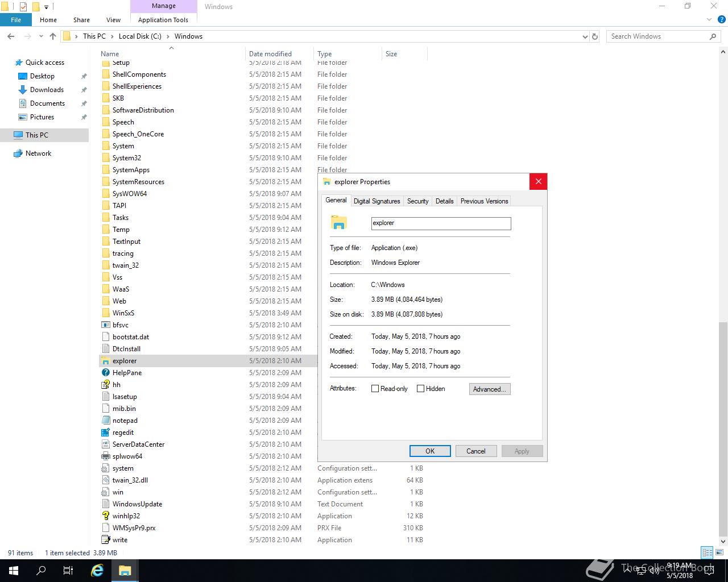Click the chevron after Local Disk (C:)
Image resolution: width=728 pixels, height=582 pixels.
(x=168, y=36)
